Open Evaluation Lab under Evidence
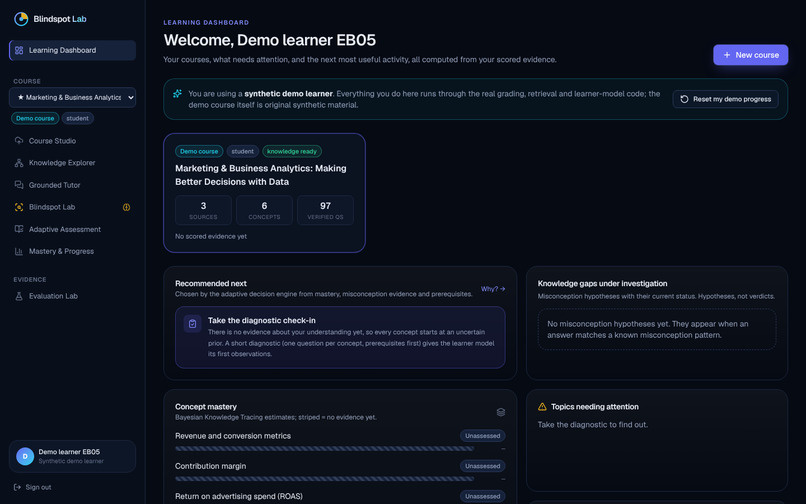The image size is (806, 504). 72,296
